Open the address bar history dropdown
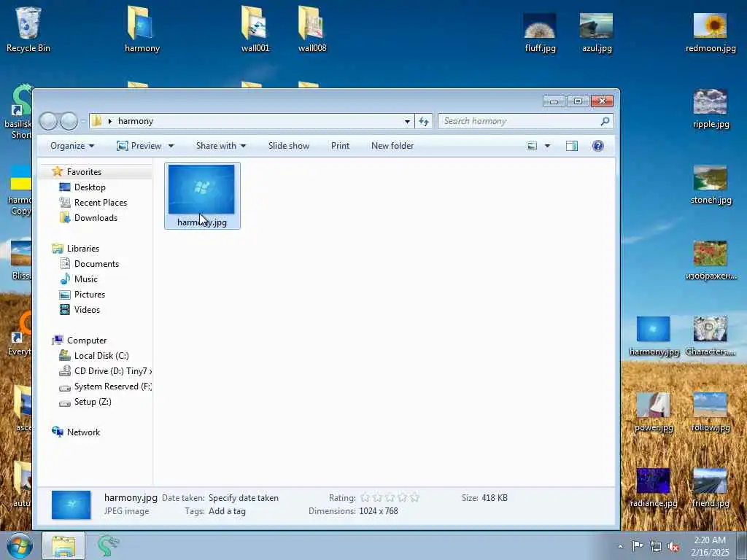This screenshot has height=560, width=747. pos(407,122)
